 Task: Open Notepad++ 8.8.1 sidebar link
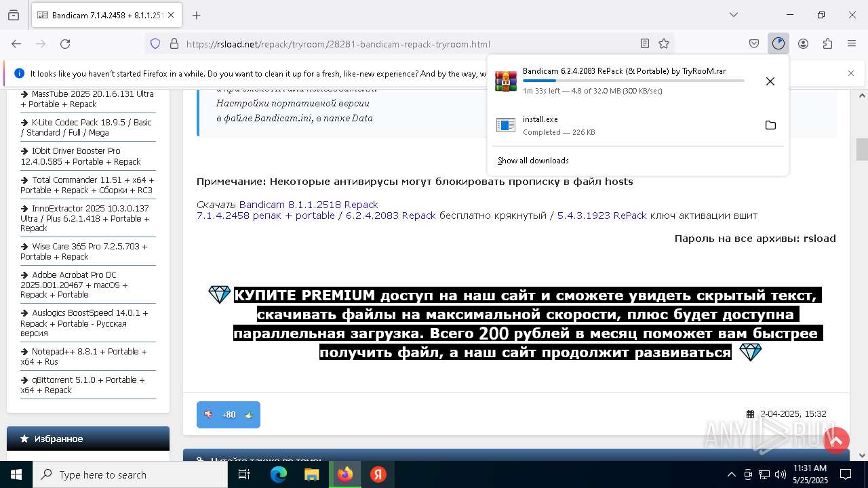83,357
